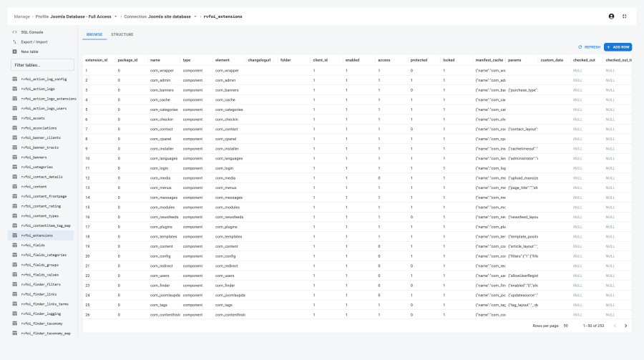Open Export / Import
Screen dimensions: 644x360
tap(34, 42)
